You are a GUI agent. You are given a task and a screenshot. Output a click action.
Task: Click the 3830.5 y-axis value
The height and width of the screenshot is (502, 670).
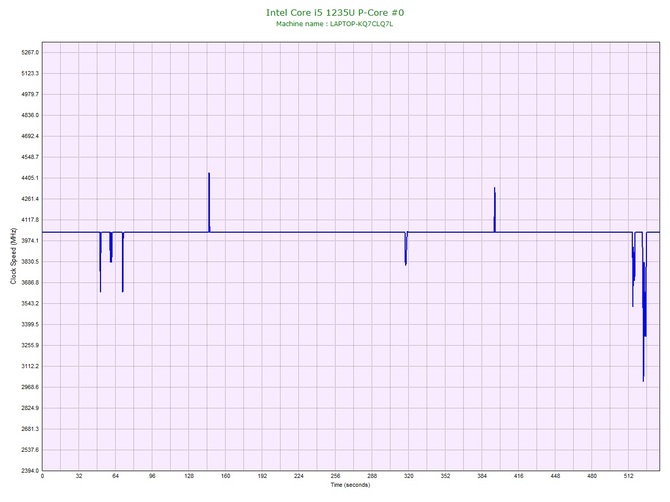pos(30,262)
